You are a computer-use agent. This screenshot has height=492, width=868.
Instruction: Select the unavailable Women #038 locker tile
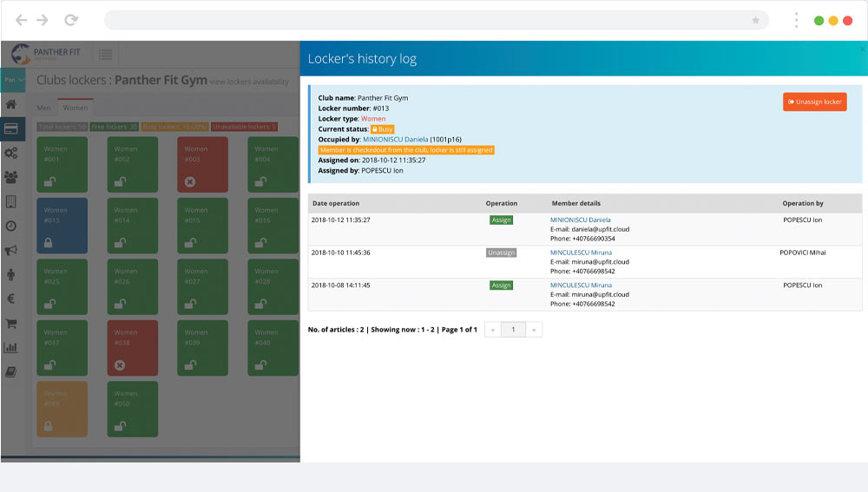pos(132,348)
